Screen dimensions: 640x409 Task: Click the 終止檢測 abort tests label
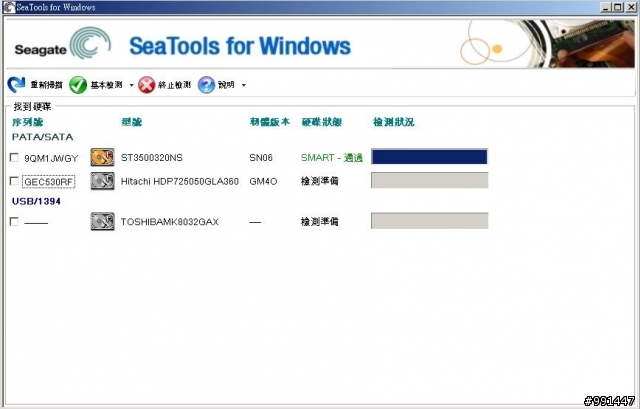click(174, 85)
